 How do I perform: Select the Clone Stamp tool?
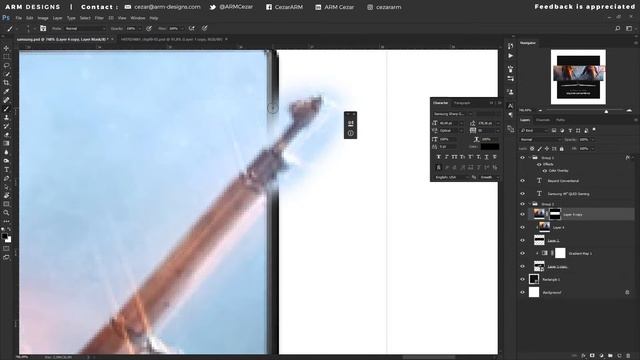click(x=6, y=117)
